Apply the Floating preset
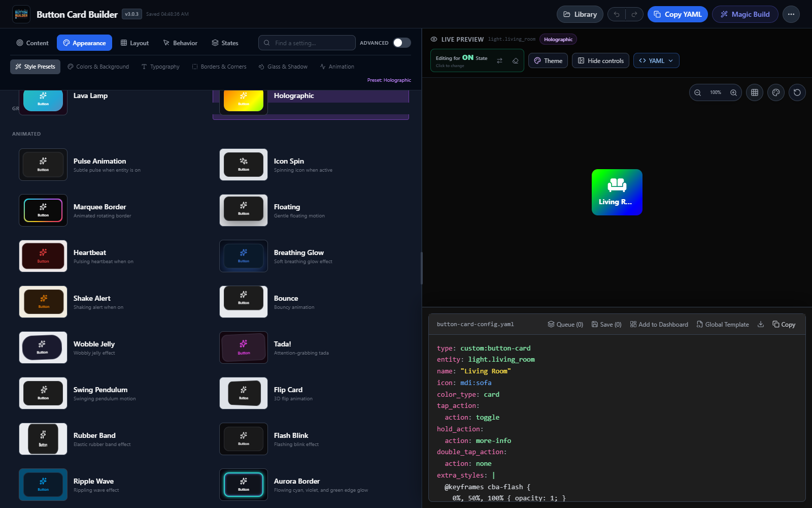 pos(311,210)
